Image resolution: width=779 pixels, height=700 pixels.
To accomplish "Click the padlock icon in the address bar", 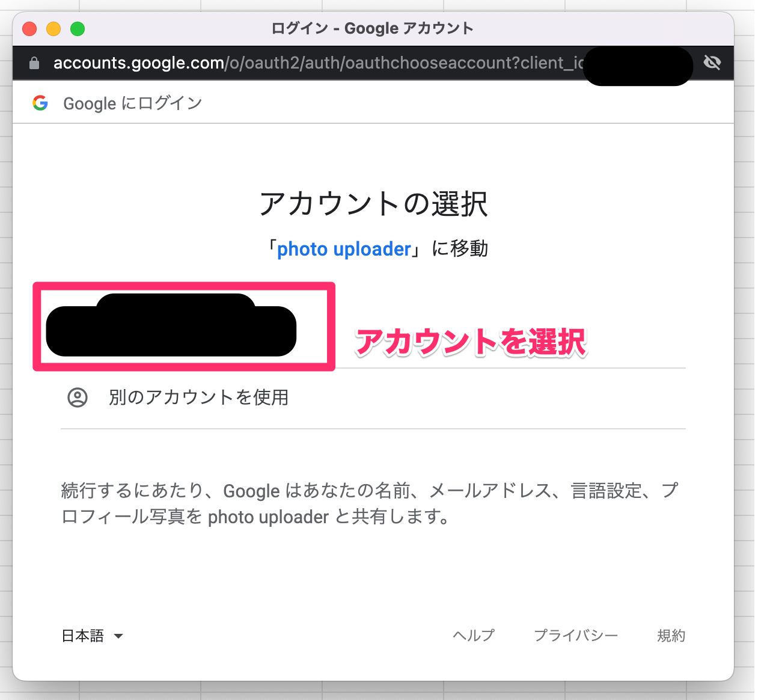I will [x=33, y=63].
